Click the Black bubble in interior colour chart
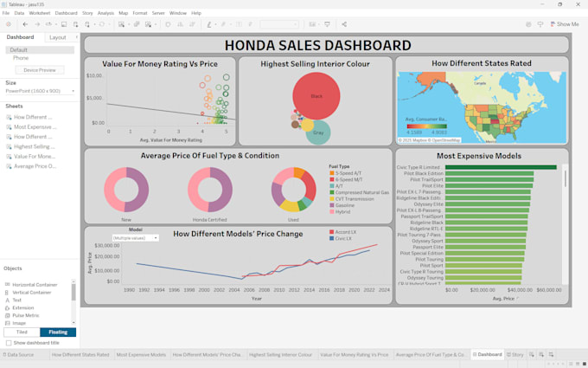588x368 pixels. pos(316,96)
